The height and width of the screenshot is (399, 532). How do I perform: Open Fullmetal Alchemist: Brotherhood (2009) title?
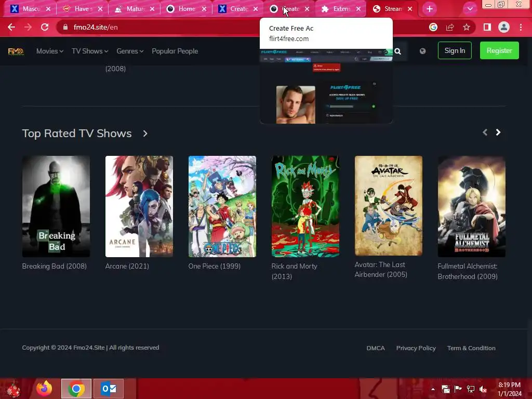[x=468, y=271]
